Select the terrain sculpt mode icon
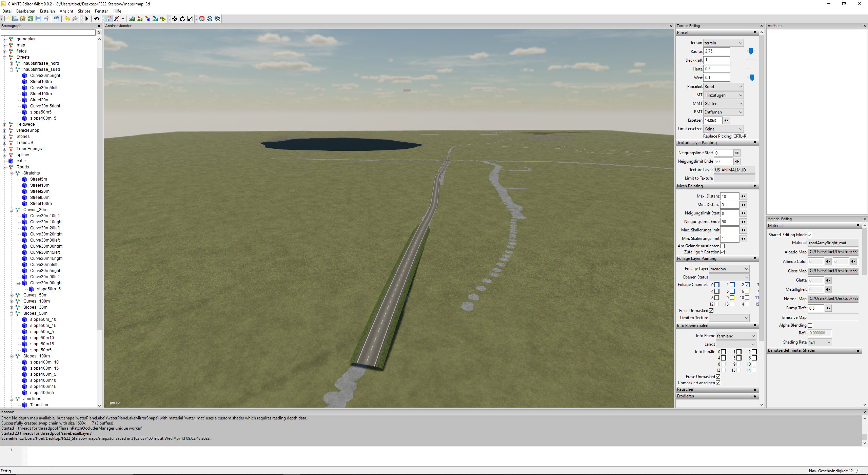This screenshot has height=475, width=868. tap(132, 19)
